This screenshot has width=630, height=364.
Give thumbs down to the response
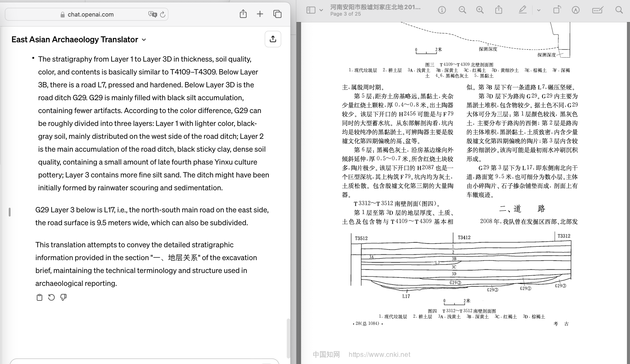tap(63, 297)
